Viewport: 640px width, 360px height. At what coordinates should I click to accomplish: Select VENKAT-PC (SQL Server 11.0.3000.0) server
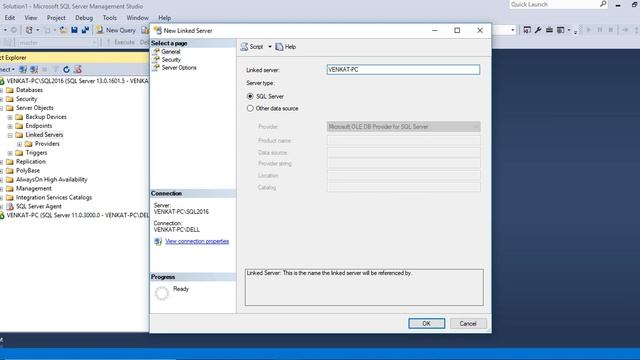tap(78, 216)
